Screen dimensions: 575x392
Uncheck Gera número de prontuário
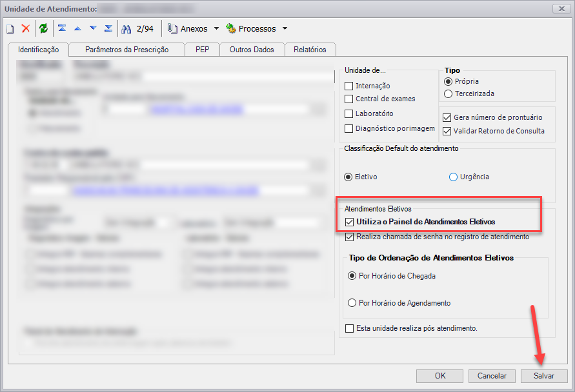[x=447, y=117]
